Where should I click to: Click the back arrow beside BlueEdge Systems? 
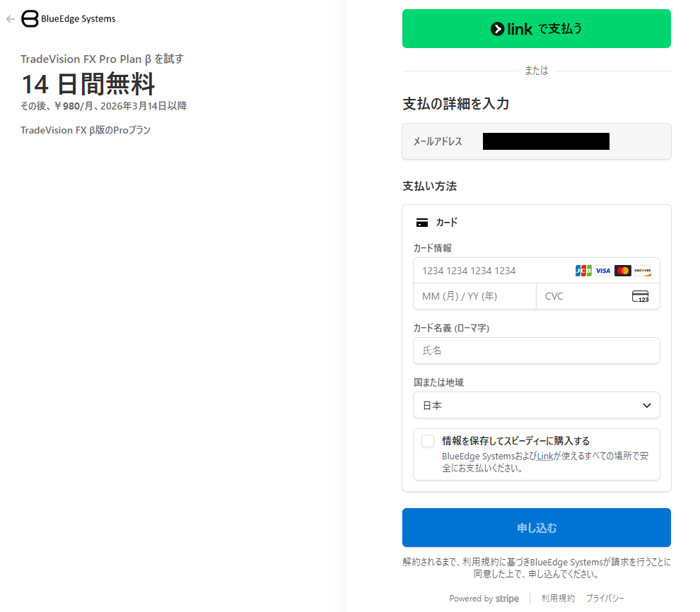(x=11, y=19)
